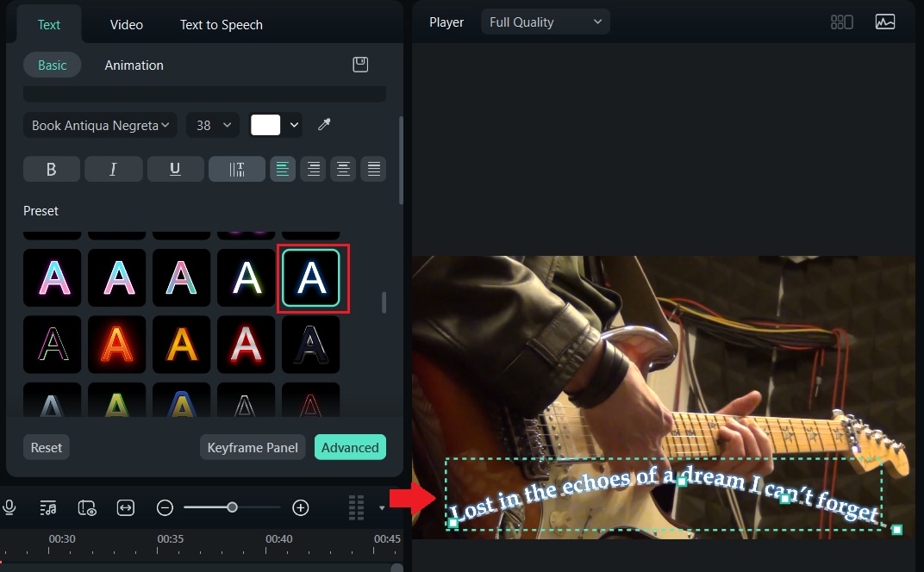Viewport: 924px width, 572px height.
Task: Open text spacing options
Action: (237, 169)
